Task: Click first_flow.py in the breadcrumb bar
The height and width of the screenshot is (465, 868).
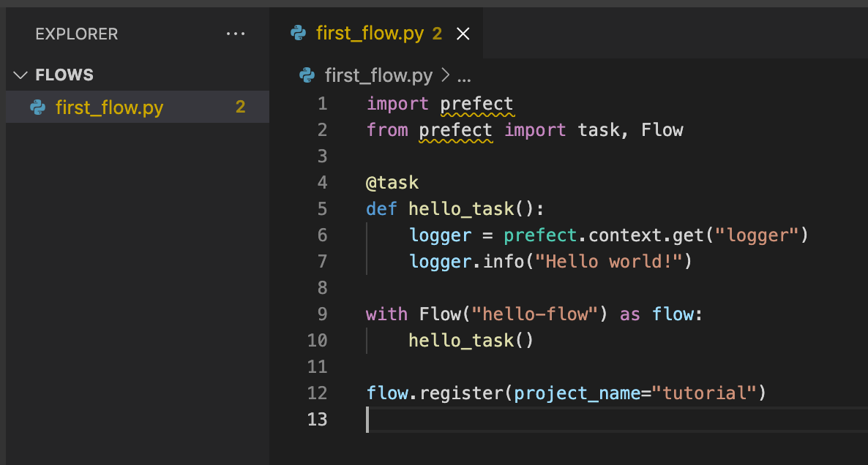Action: coord(378,75)
